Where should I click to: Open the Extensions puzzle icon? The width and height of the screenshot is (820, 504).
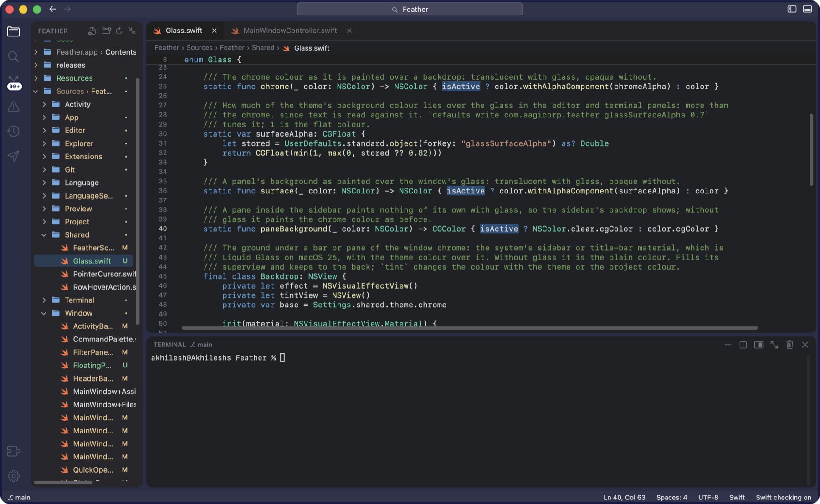(x=14, y=451)
